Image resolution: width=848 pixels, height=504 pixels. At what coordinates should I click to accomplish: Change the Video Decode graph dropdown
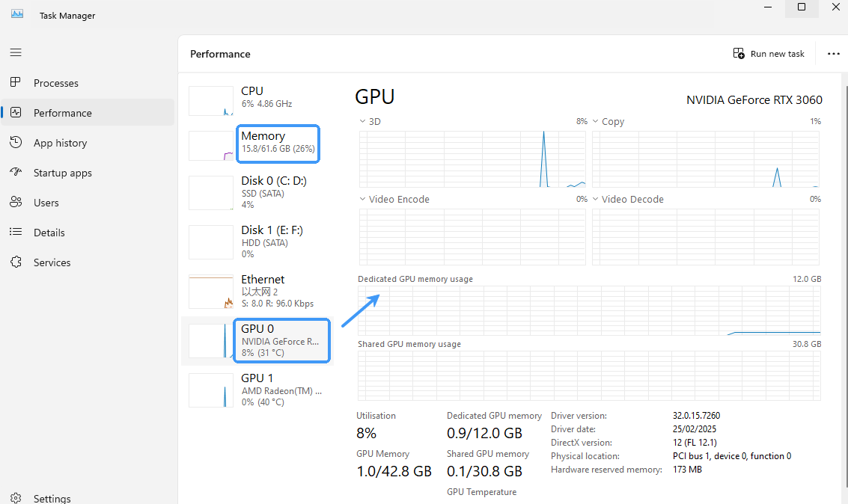tap(596, 199)
